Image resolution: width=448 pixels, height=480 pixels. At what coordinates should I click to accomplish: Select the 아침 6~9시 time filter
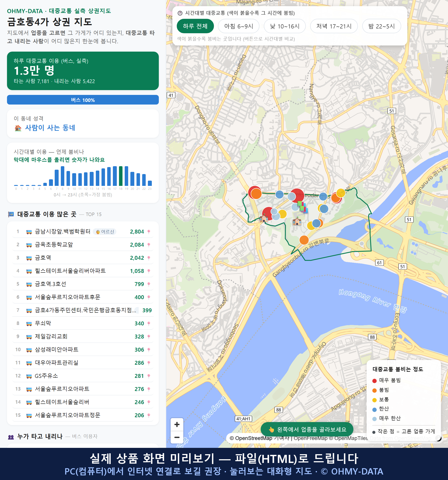tap(238, 26)
